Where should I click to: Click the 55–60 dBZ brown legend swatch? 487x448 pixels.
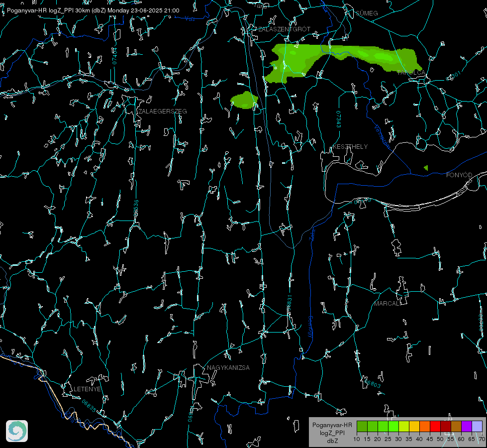tap(456, 426)
